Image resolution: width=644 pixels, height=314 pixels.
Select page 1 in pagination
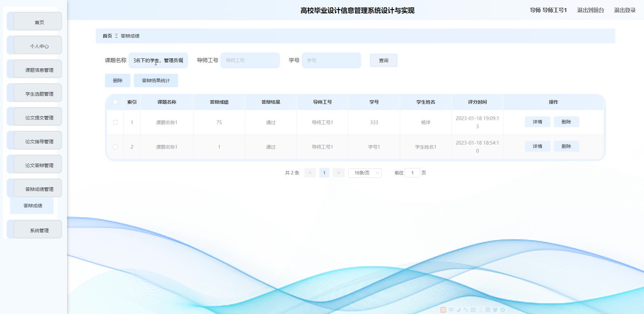[324, 173]
